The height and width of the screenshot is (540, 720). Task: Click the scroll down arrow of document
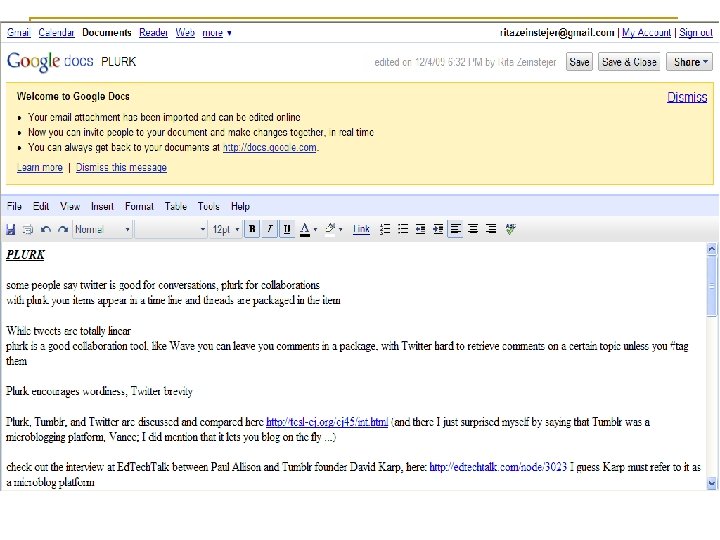(x=711, y=484)
